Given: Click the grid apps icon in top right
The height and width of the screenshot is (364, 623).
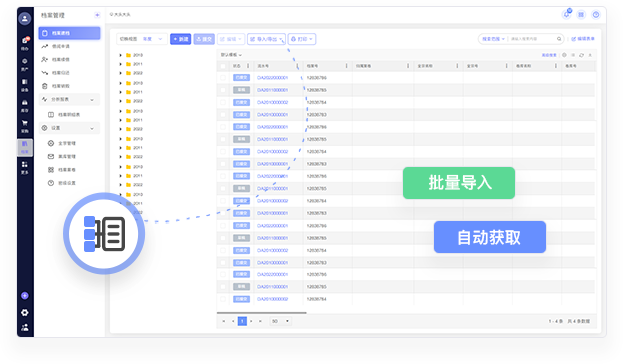Looking at the screenshot, I should (581, 15).
